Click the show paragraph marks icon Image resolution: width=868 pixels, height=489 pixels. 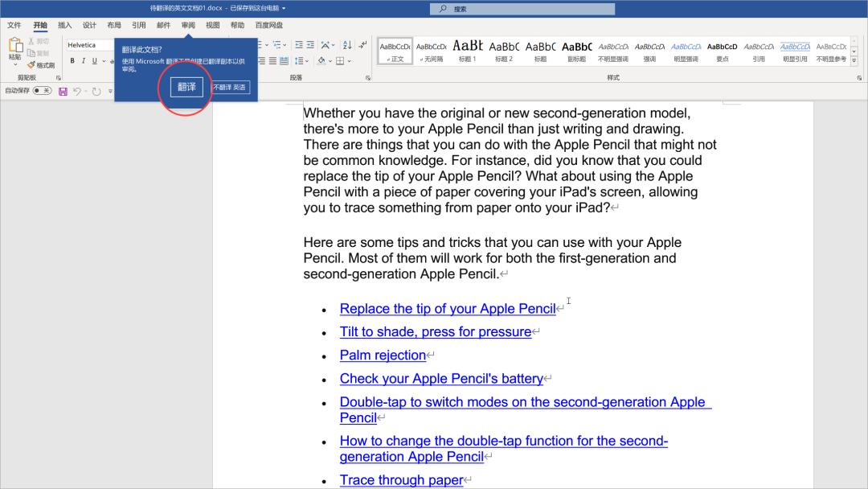[x=362, y=45]
